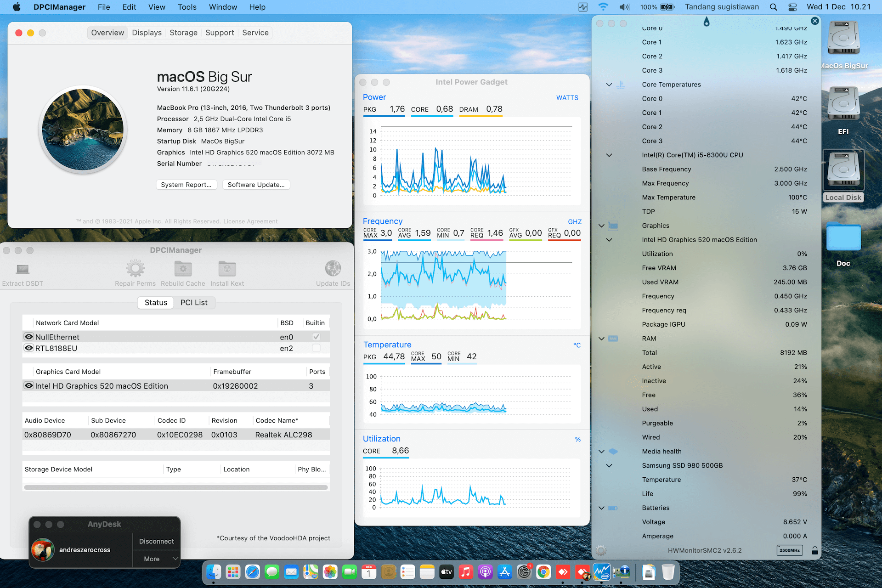Click Software Update button
882x588 pixels.
tap(256, 185)
